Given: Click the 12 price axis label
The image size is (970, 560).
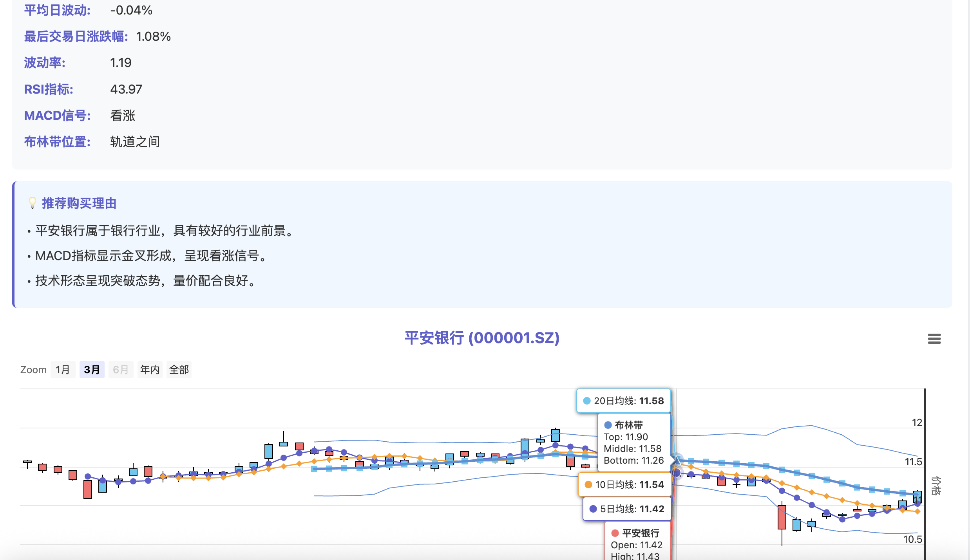Looking at the screenshot, I should pyautogui.click(x=917, y=423).
